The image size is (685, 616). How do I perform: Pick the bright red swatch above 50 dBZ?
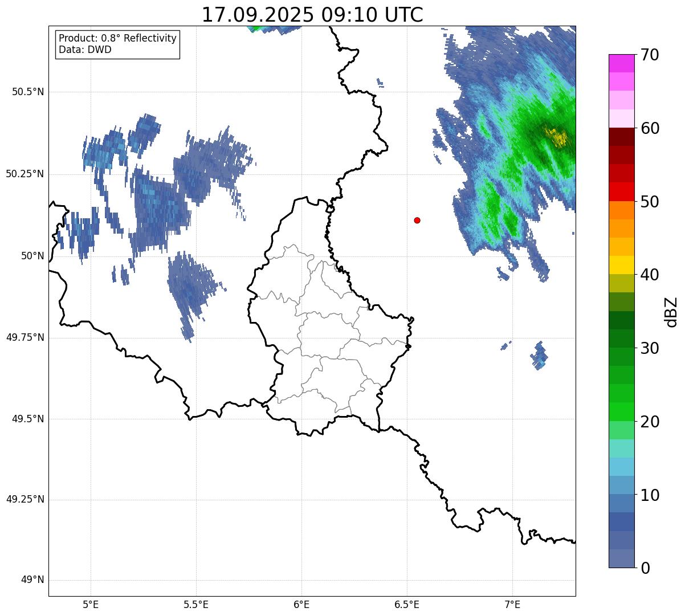tap(622, 192)
